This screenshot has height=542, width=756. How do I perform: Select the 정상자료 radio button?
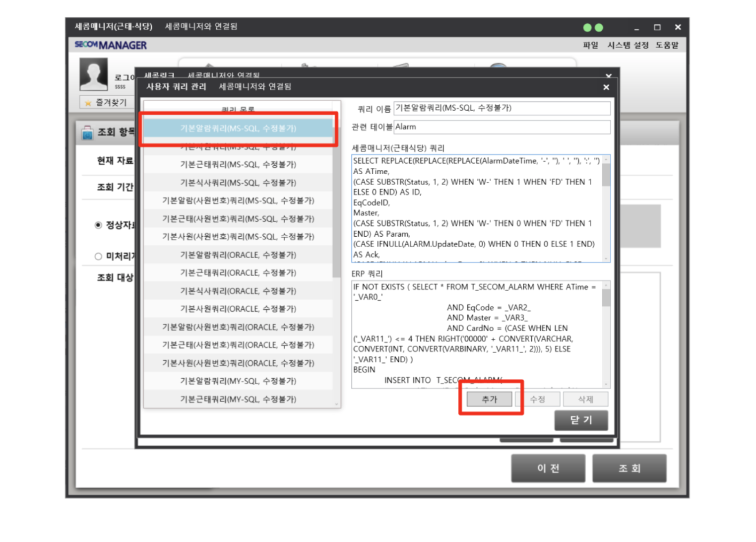click(x=98, y=225)
